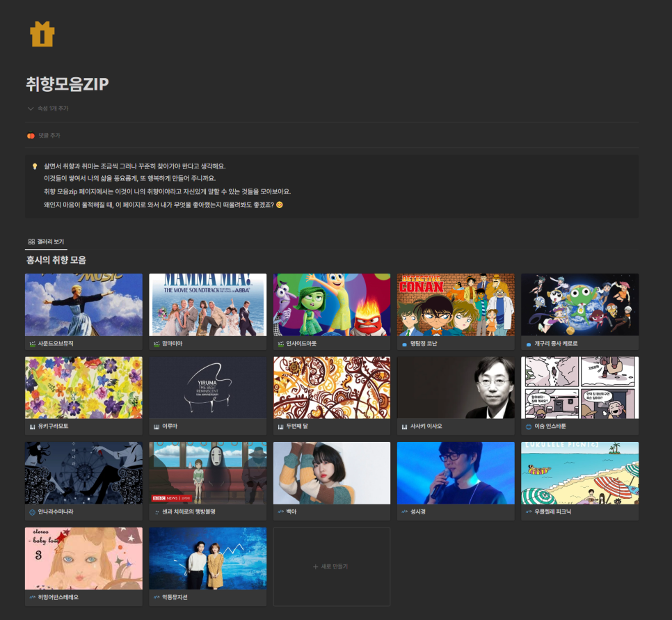Click the page title 취향모음ZIP
Screen dimensions: 672x620
[x=67, y=84]
